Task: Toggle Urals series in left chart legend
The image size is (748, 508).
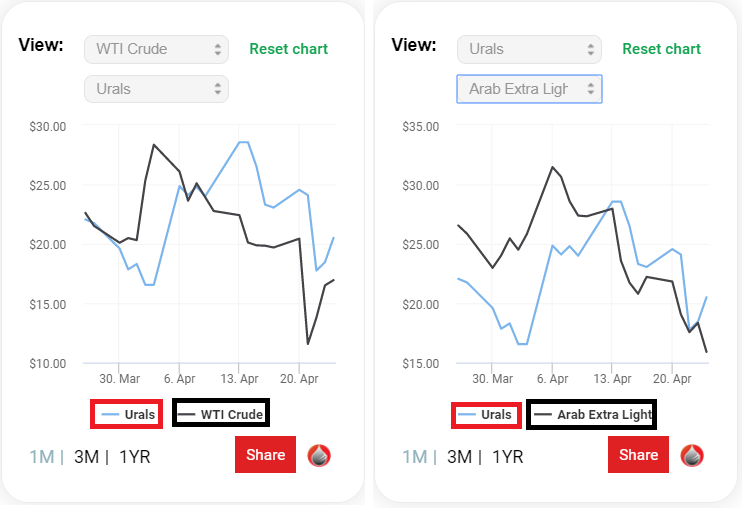Action: pos(126,414)
